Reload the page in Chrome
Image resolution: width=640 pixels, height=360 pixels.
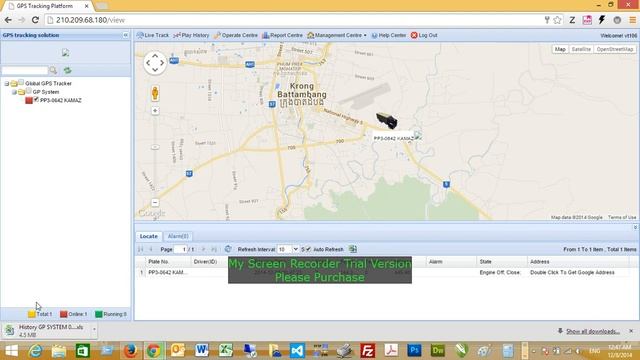click(x=35, y=20)
